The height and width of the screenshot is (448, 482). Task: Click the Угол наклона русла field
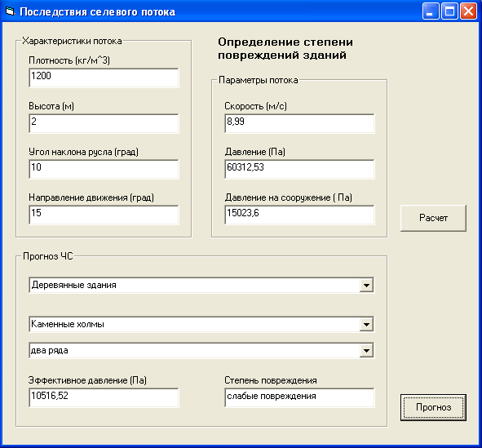104,169
